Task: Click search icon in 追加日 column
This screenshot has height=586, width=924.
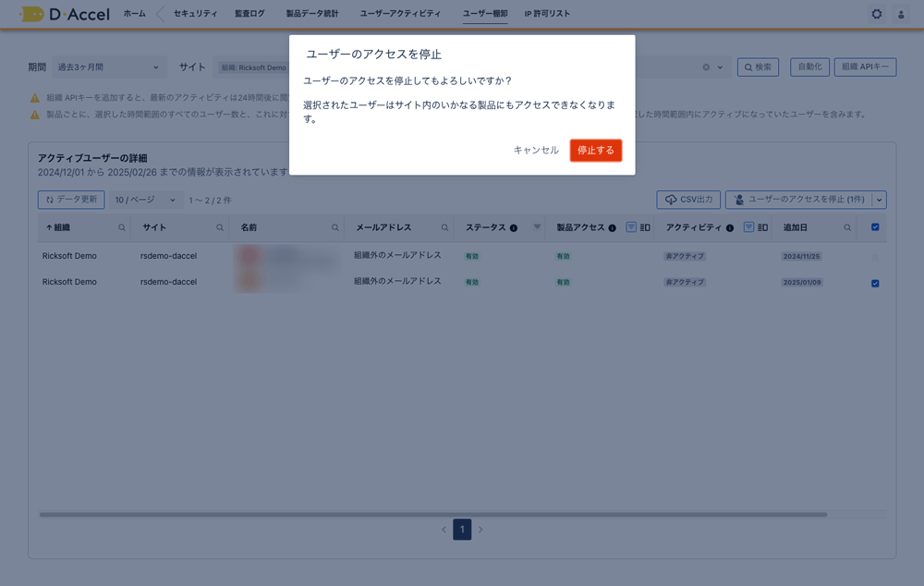Action: (x=846, y=227)
